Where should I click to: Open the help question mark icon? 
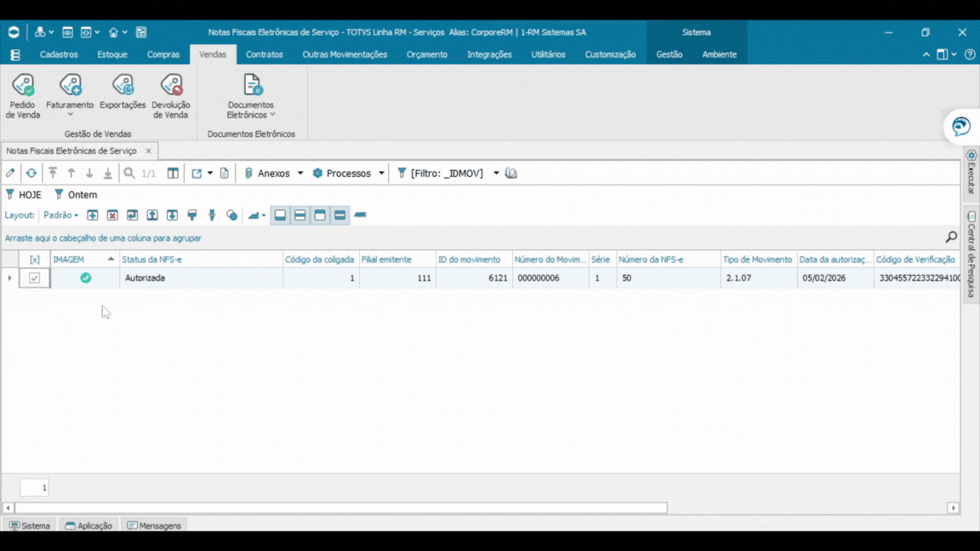970,54
